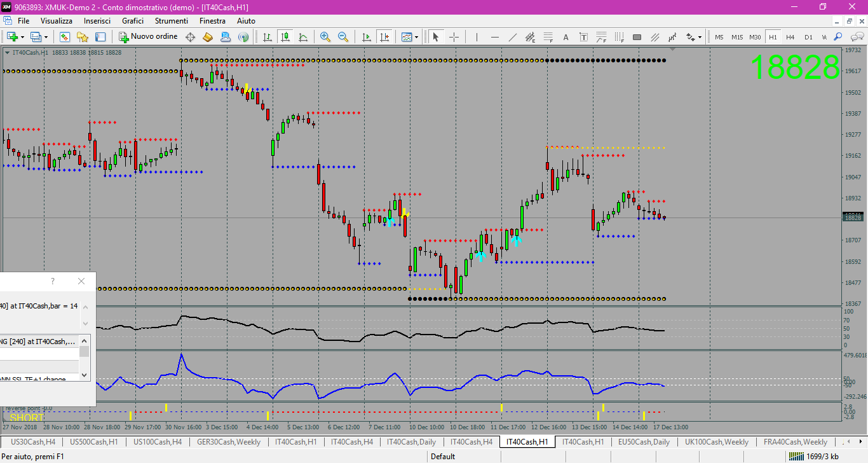
Task: Switch chart to bar chart mode
Action: coord(268,37)
